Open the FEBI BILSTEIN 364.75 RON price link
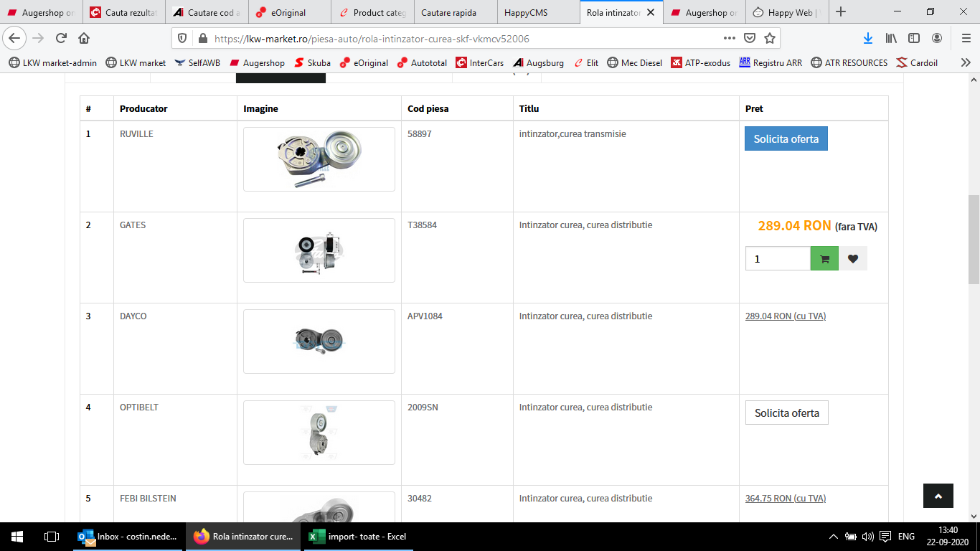The width and height of the screenshot is (980, 551). coord(786,498)
